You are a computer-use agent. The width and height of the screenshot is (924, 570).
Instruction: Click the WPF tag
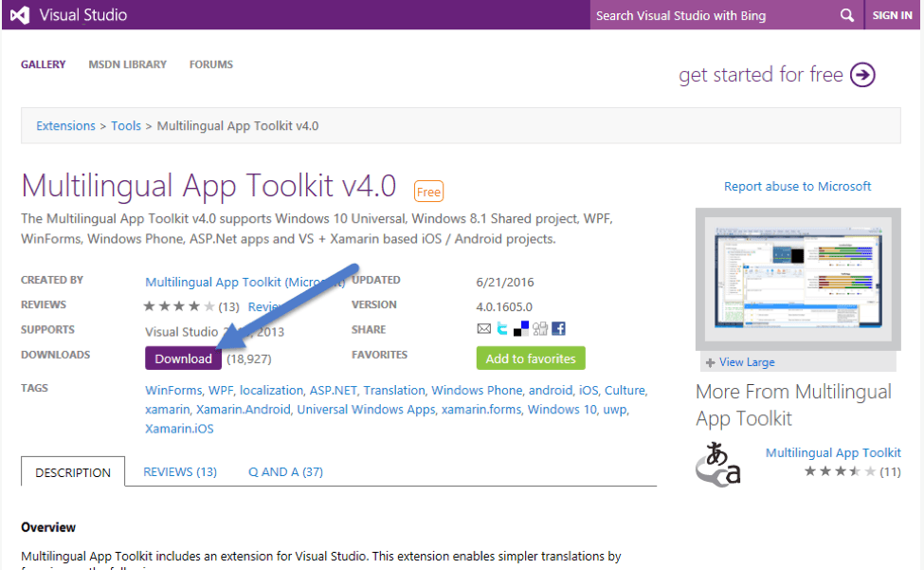point(221,390)
